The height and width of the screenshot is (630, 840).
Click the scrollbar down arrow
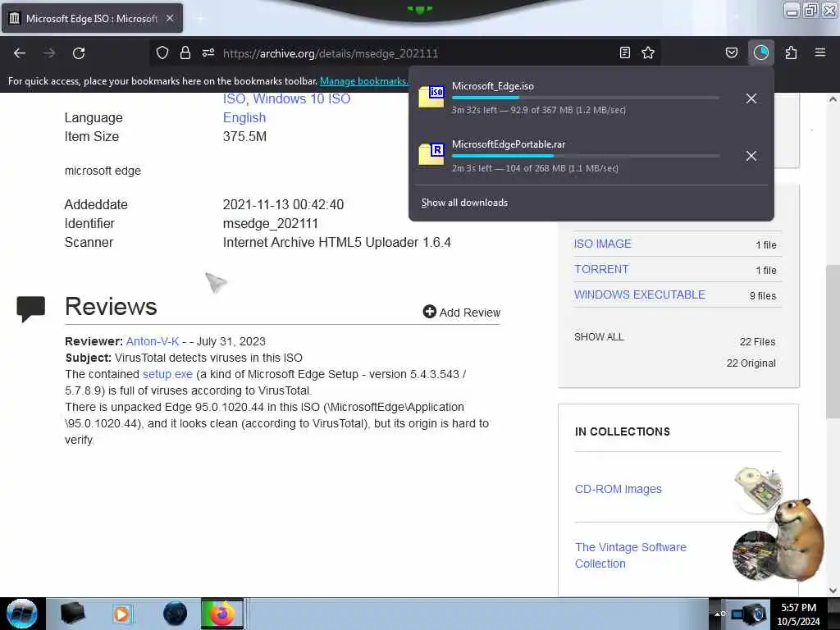click(833, 590)
